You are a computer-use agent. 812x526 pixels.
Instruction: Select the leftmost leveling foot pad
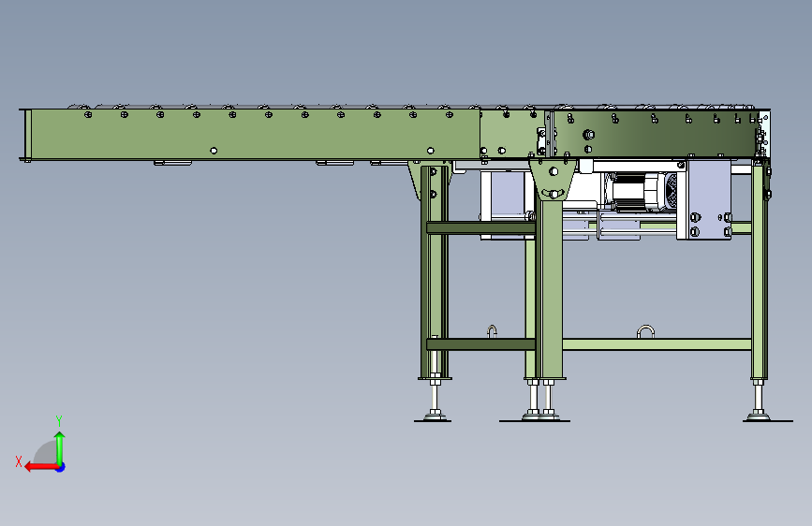(435, 416)
